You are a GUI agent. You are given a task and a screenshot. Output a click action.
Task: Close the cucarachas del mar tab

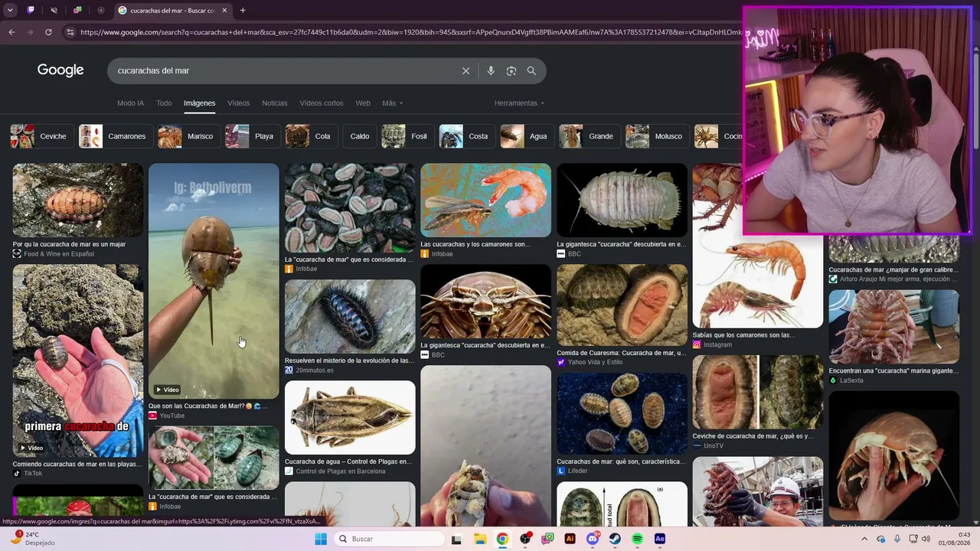(224, 11)
